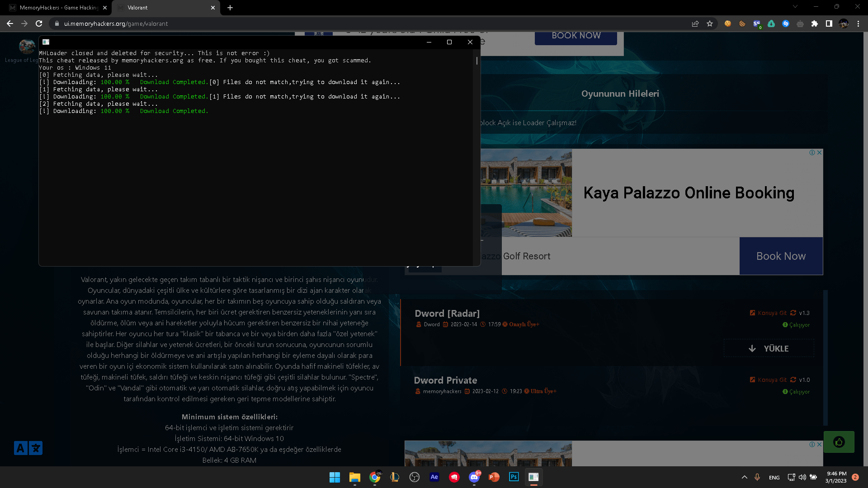
Task: View site info padlock icon
Action: (57, 23)
